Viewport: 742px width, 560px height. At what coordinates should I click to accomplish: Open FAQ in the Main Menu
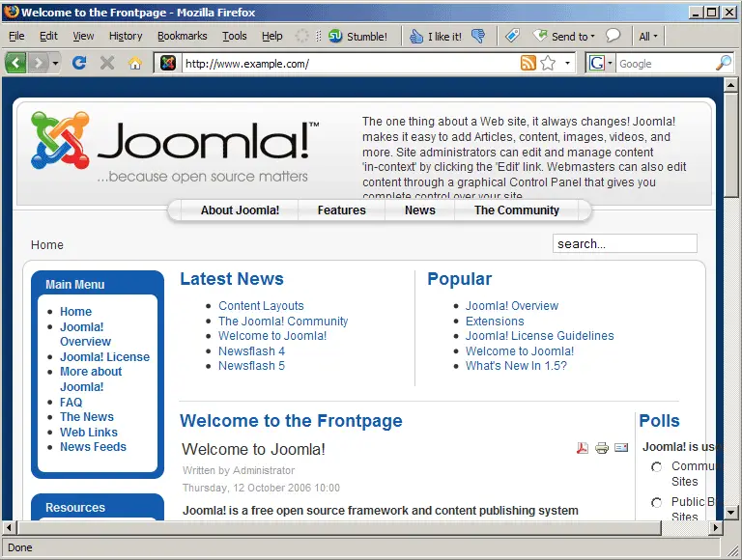coord(71,402)
